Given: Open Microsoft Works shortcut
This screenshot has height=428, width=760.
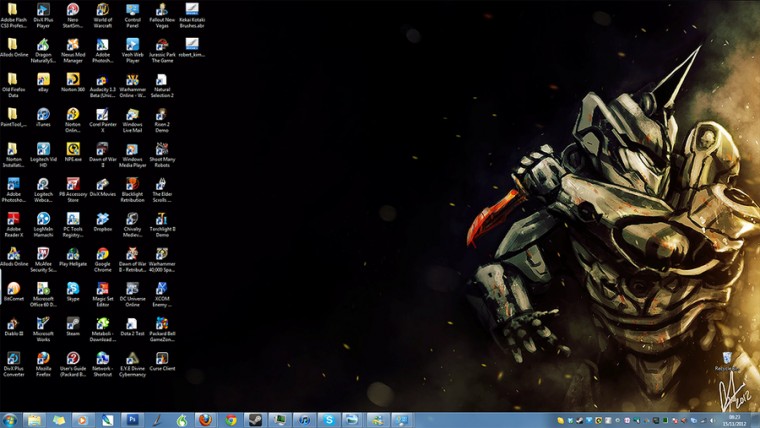Looking at the screenshot, I should click(x=43, y=330).
